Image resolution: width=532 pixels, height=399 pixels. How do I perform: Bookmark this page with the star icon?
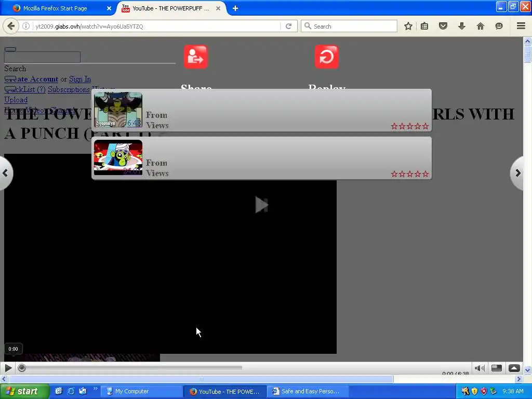pos(408,26)
